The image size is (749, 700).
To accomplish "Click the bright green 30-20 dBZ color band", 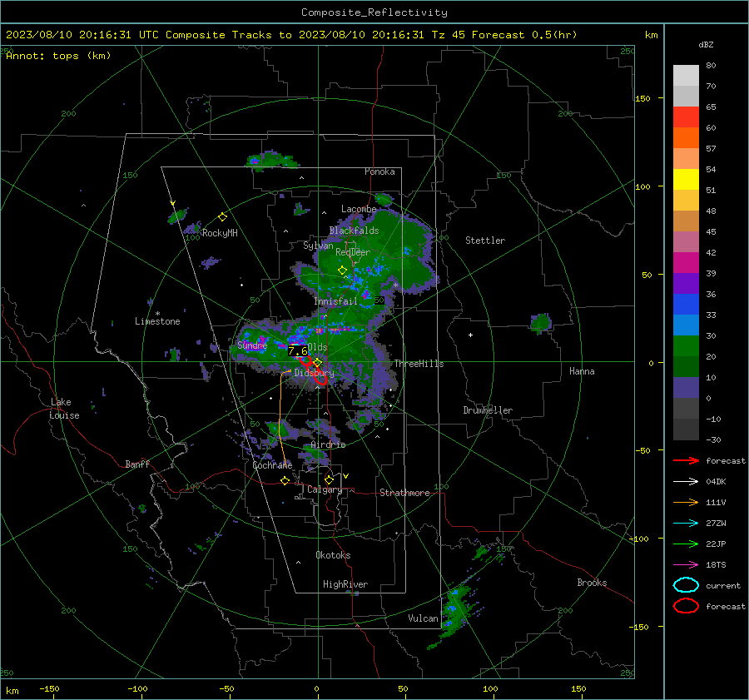I will point(686,346).
